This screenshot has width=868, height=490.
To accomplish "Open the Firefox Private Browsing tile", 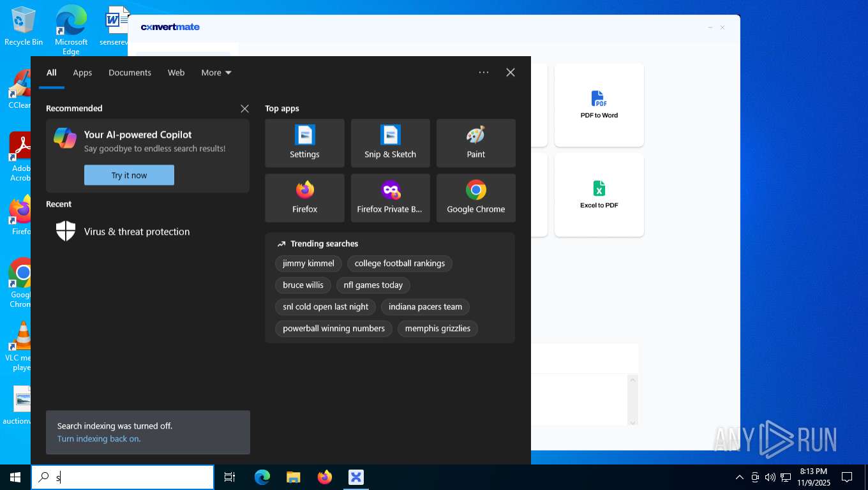I will (390, 198).
